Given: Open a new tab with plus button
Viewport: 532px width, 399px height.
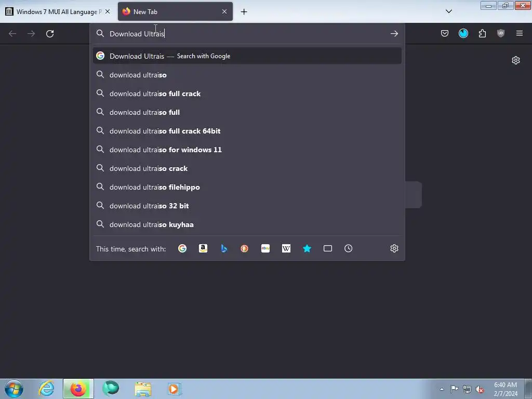Looking at the screenshot, I should point(244,12).
